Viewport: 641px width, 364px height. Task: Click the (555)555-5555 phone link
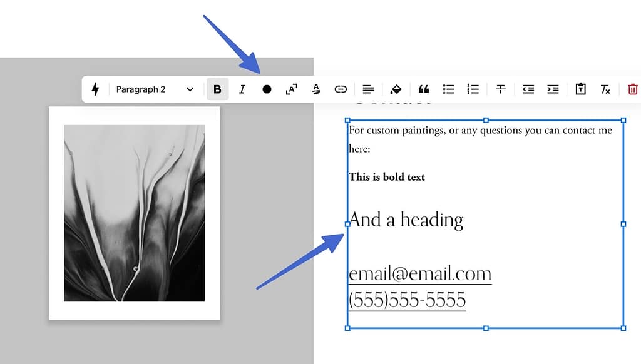click(x=407, y=299)
